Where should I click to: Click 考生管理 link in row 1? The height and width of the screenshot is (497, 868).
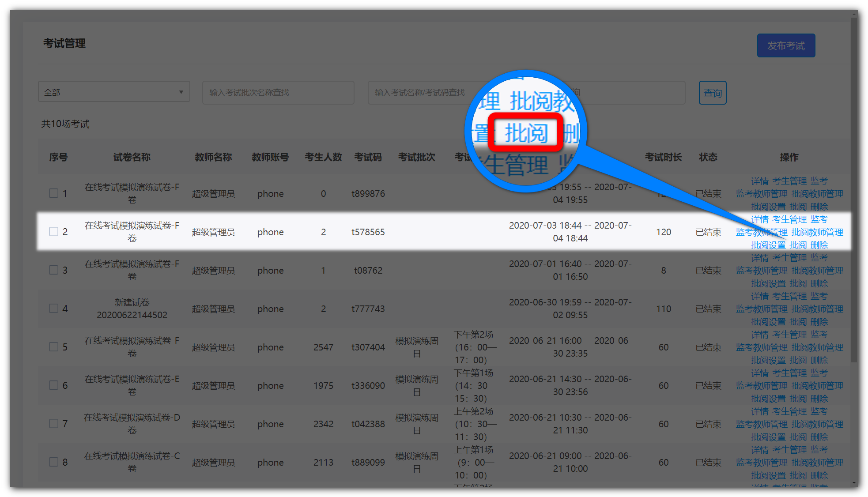pyautogui.click(x=789, y=181)
